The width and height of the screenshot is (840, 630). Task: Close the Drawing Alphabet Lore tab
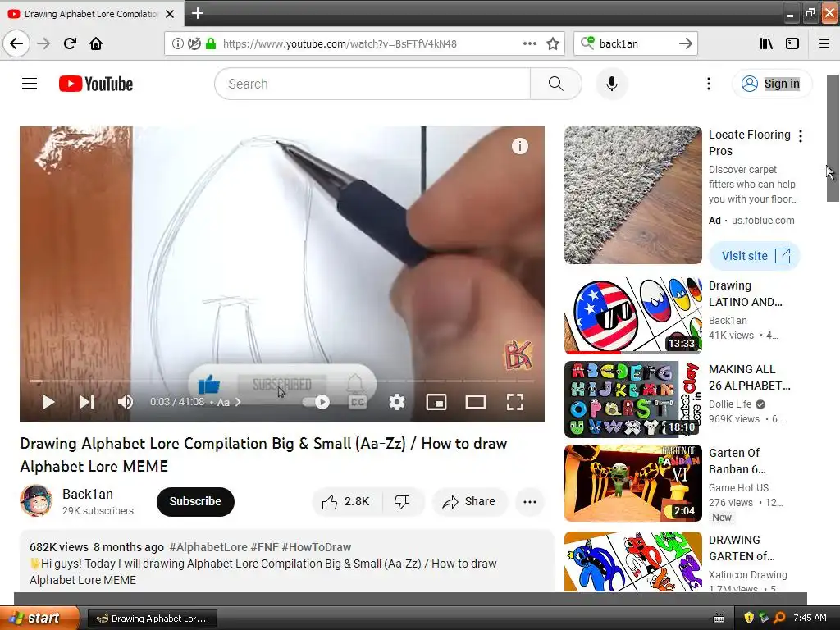[x=170, y=14]
